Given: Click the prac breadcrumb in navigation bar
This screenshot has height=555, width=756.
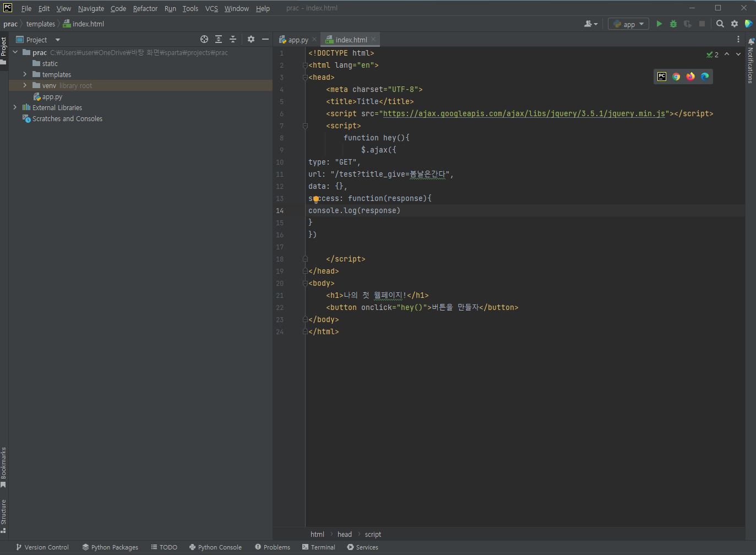Looking at the screenshot, I should (x=10, y=24).
